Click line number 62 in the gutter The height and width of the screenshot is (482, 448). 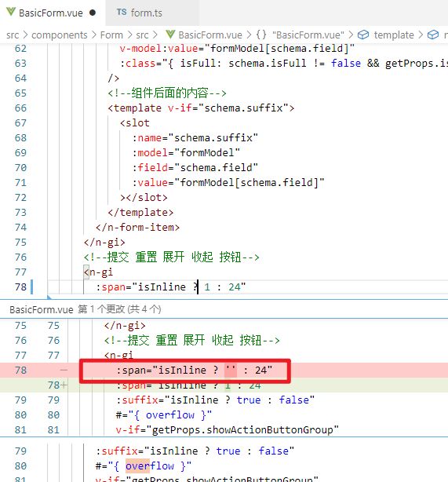(20, 49)
